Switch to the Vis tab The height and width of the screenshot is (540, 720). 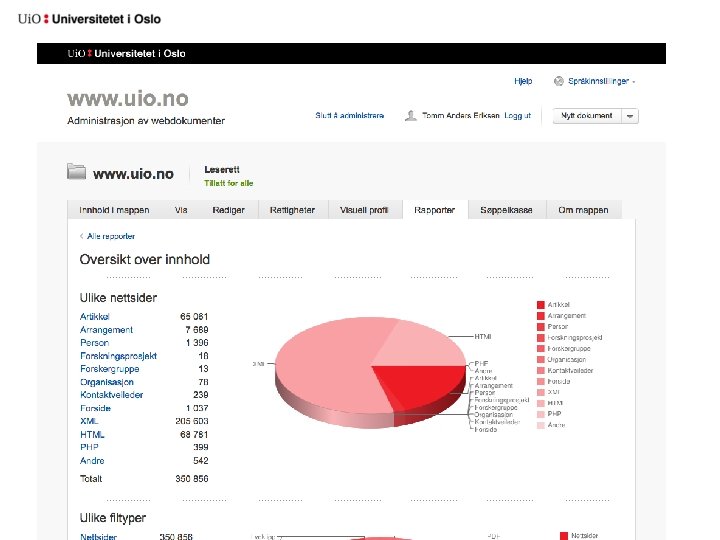(x=181, y=210)
